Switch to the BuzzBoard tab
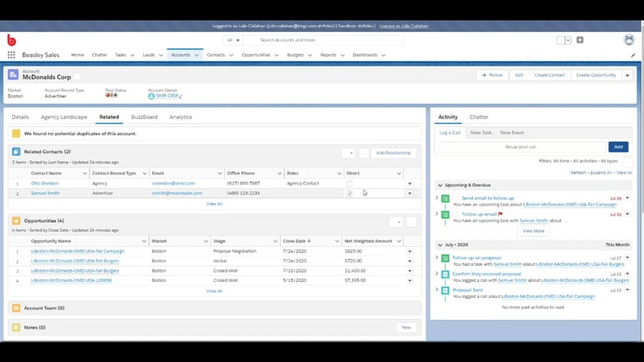This screenshot has width=644, height=362. point(144,117)
